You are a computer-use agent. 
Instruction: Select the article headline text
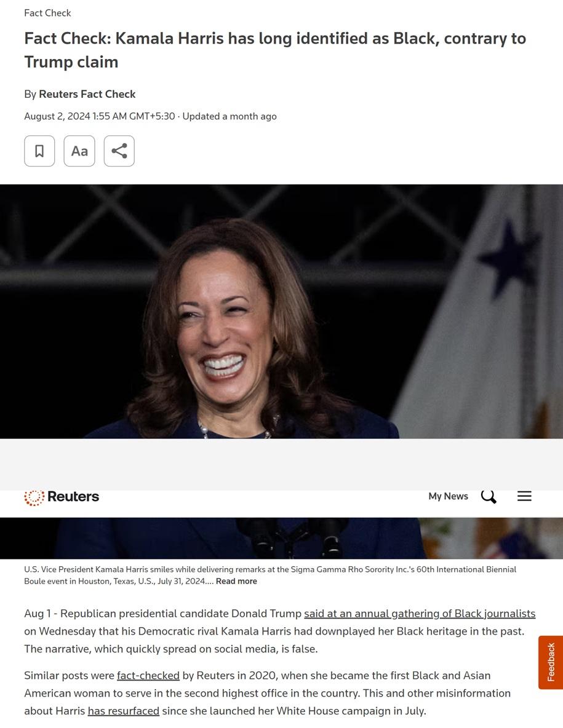click(x=275, y=50)
